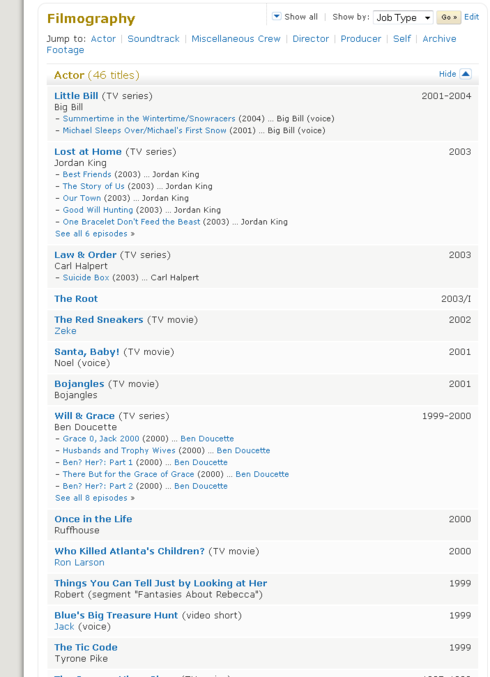Open the Show by Job Type dropdown
490x677 pixels.
tap(403, 17)
